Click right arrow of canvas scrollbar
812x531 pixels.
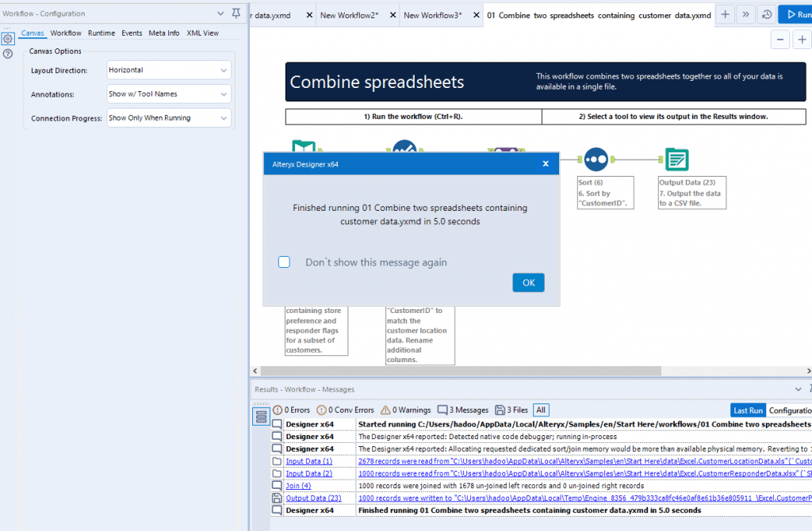click(x=808, y=371)
